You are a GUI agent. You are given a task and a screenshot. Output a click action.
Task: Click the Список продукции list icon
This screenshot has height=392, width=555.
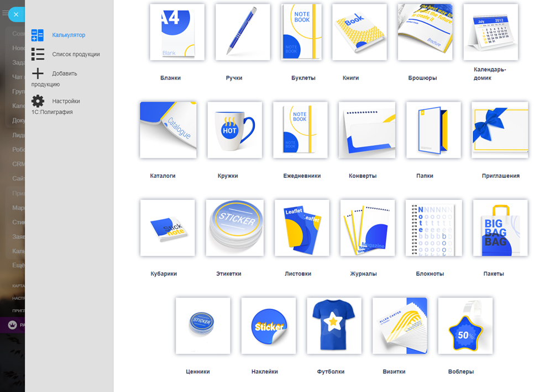pos(38,54)
